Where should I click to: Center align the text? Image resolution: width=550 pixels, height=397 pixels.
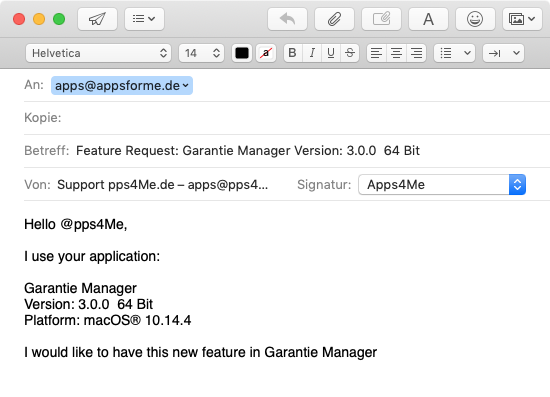coord(396,53)
